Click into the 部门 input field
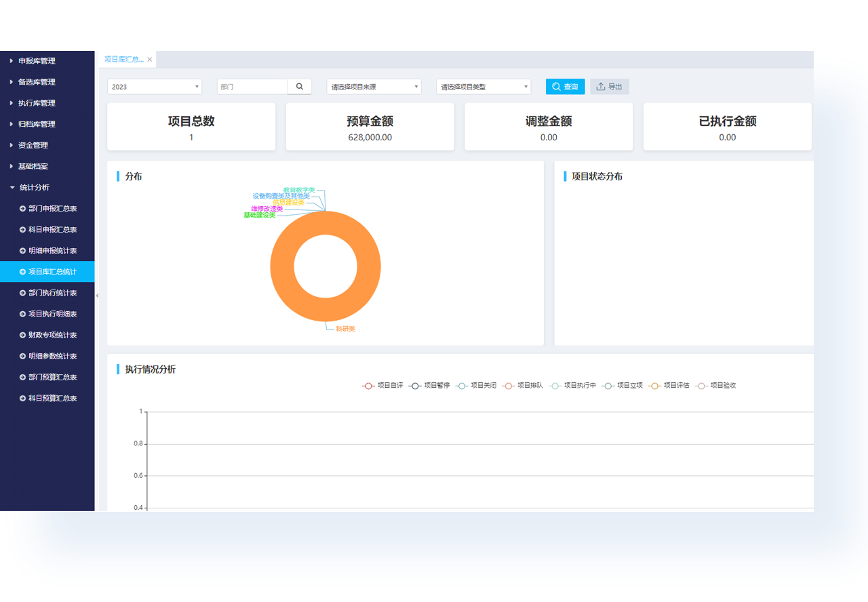Screen dimensions: 868x602 pyautogui.click(x=252, y=87)
